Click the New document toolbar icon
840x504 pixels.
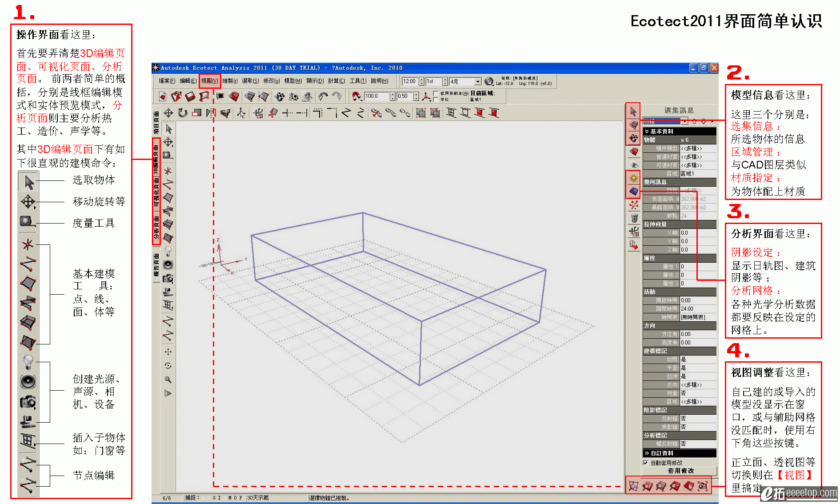(163, 96)
